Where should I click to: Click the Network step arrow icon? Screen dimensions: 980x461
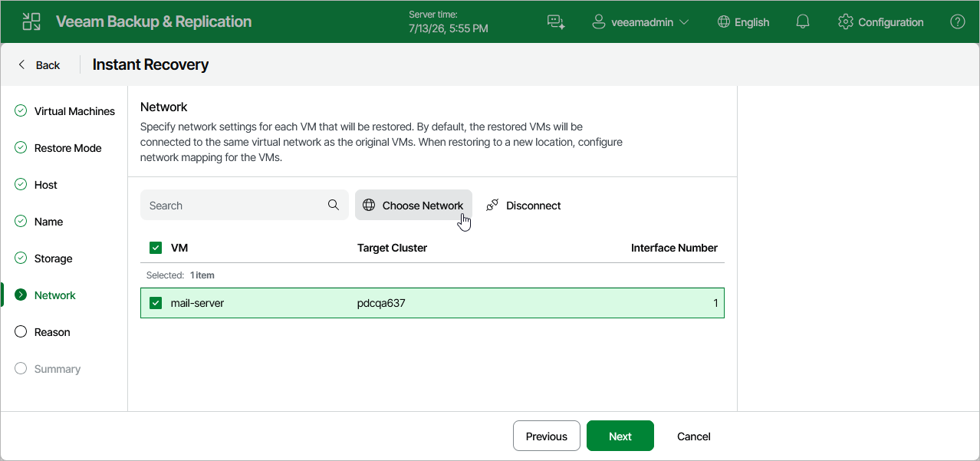point(21,295)
